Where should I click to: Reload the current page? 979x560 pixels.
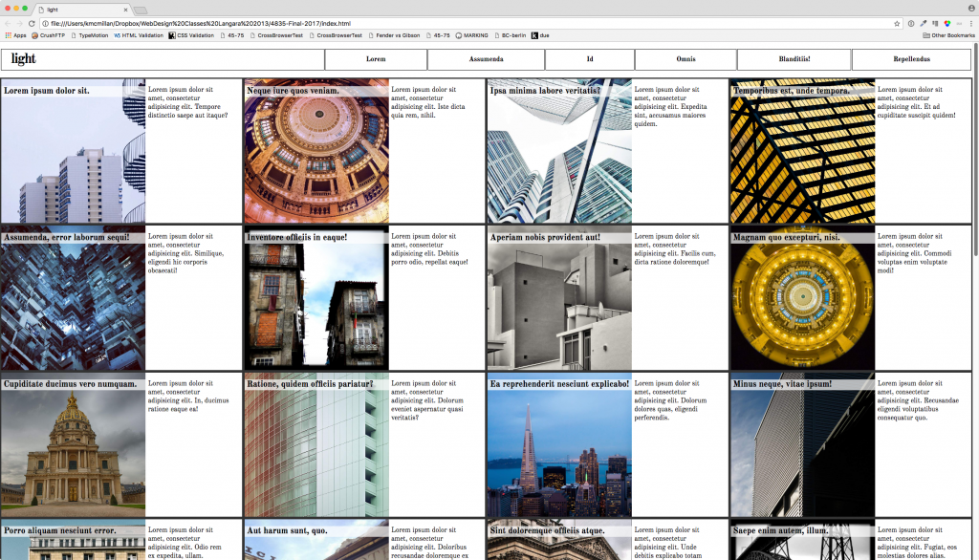[x=32, y=24]
